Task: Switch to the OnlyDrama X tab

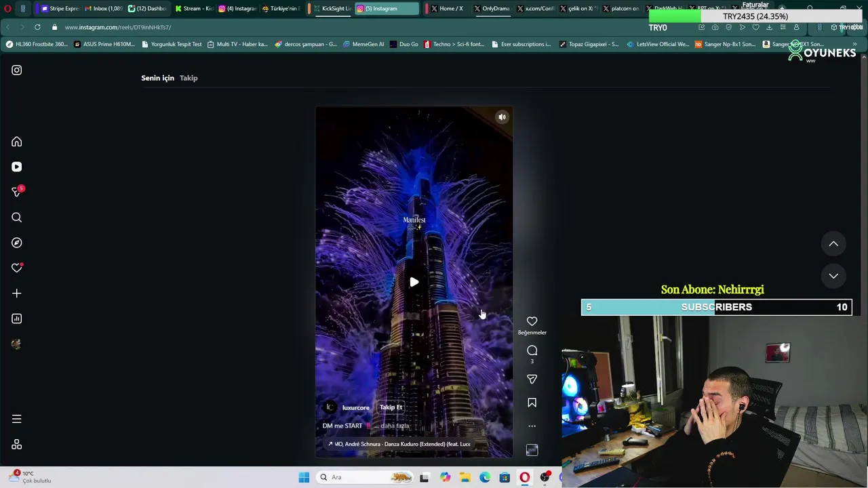Action: [x=492, y=9]
